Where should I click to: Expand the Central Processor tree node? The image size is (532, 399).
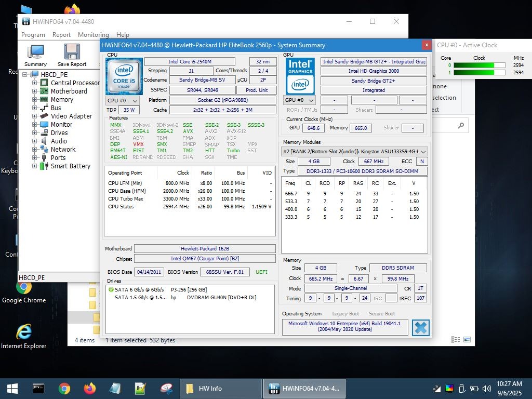point(35,83)
